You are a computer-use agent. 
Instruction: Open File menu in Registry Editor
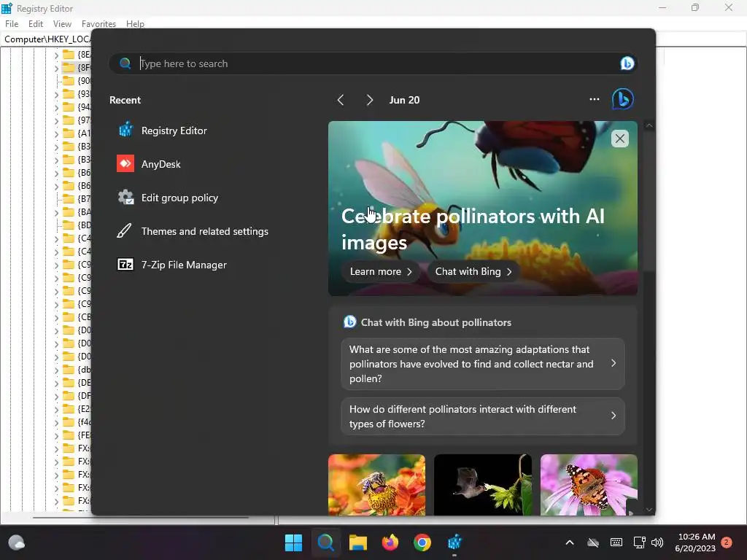(12, 24)
